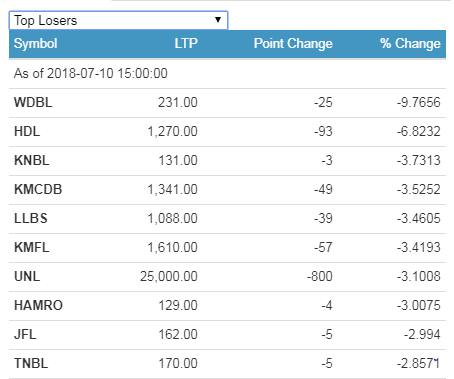Select the UNL stock symbol
454x379 pixels.
click(x=27, y=276)
